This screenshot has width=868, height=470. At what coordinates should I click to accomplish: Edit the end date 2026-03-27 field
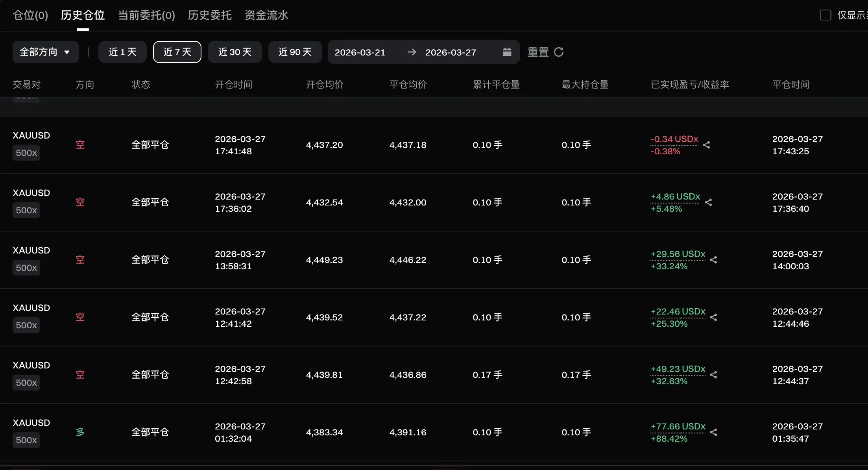tap(451, 52)
